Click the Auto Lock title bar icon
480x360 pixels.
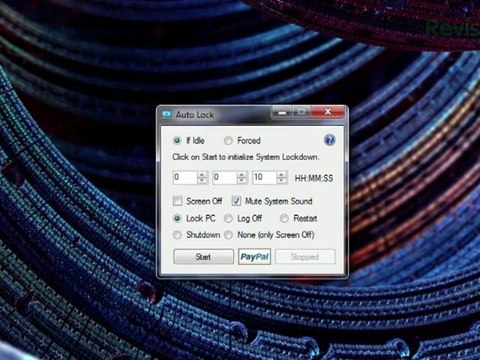(167, 114)
